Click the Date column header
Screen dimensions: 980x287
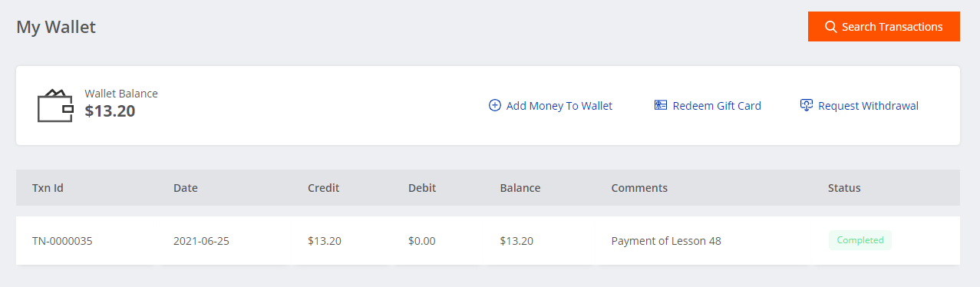coord(186,188)
